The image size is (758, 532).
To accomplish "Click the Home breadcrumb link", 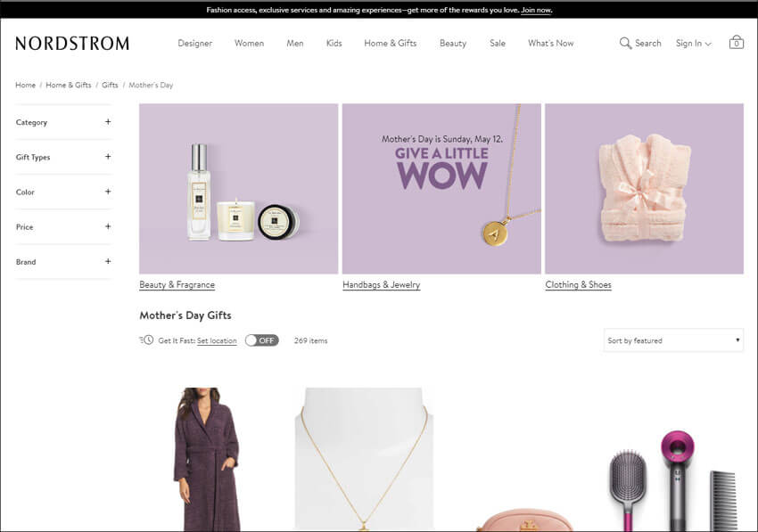I will [x=25, y=85].
